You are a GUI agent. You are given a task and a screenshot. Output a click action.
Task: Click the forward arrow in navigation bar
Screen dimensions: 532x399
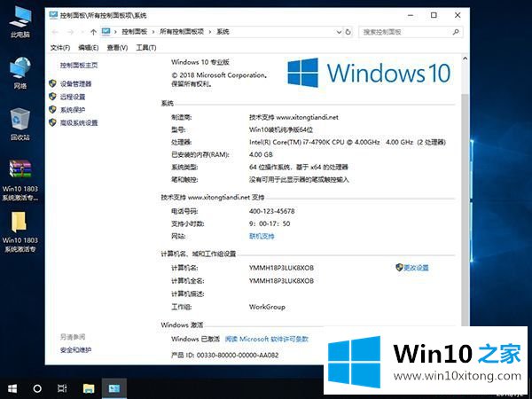(x=70, y=32)
